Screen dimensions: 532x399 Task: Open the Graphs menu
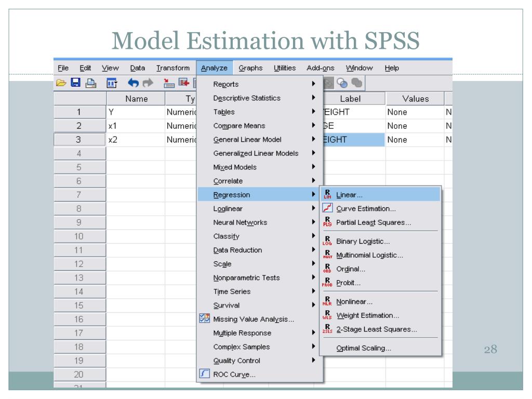click(250, 68)
